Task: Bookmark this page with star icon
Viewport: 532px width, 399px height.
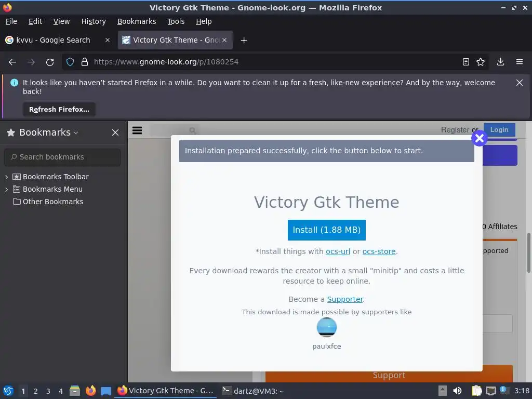Action: point(481,62)
